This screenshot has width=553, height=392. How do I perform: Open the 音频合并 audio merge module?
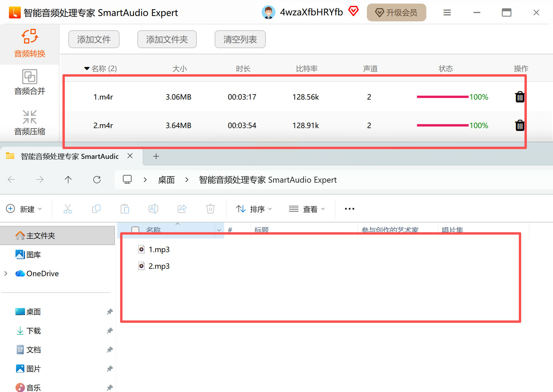point(30,82)
